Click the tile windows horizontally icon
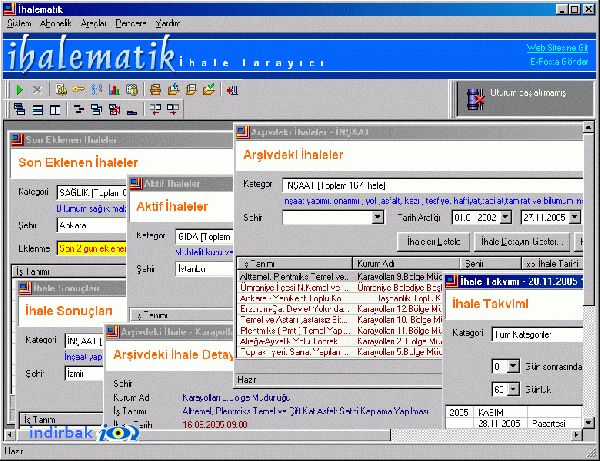The height and width of the screenshot is (461, 600). (x=38, y=110)
